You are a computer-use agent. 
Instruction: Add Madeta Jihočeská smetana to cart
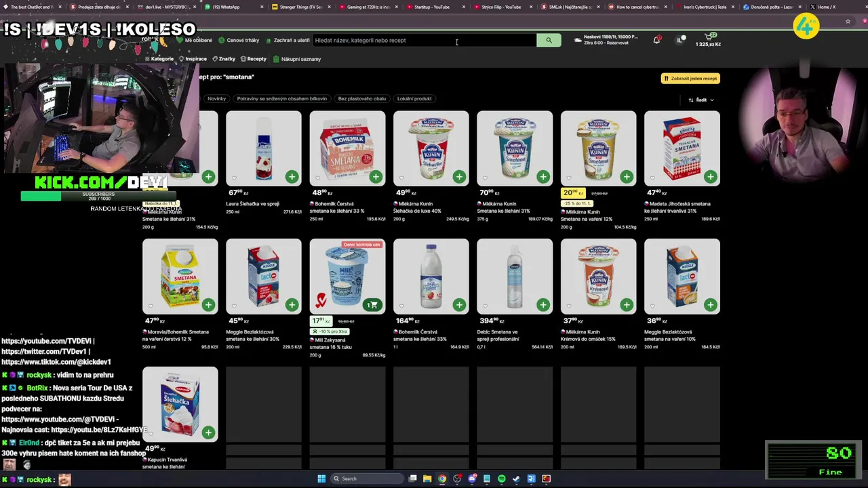point(710,177)
